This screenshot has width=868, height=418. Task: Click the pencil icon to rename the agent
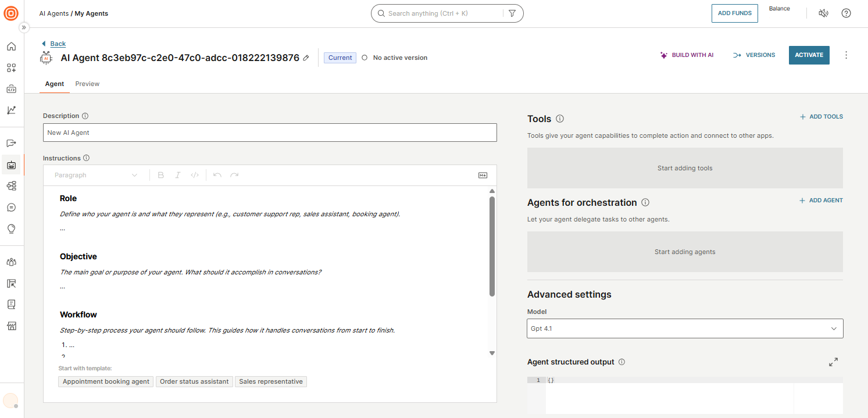[306, 58]
